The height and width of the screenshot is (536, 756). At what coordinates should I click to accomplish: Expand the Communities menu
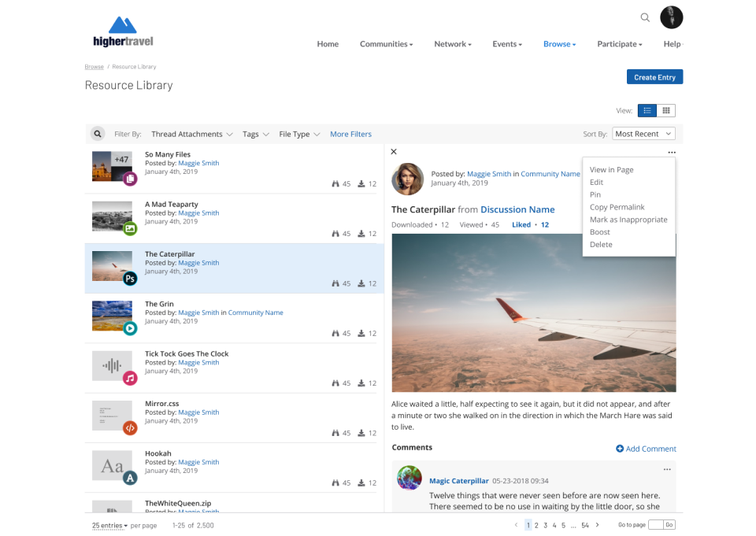386,44
